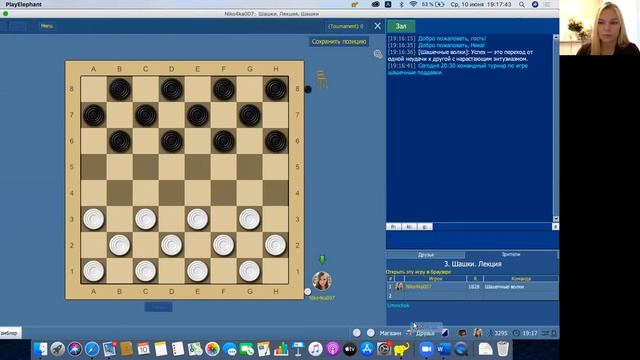Click the faded button below the board
Screen dimensions: 640x360
pyautogui.click(x=158, y=307)
